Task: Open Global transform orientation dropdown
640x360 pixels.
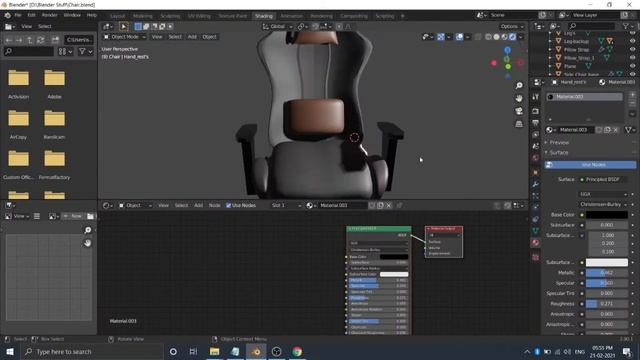Action: [278, 27]
